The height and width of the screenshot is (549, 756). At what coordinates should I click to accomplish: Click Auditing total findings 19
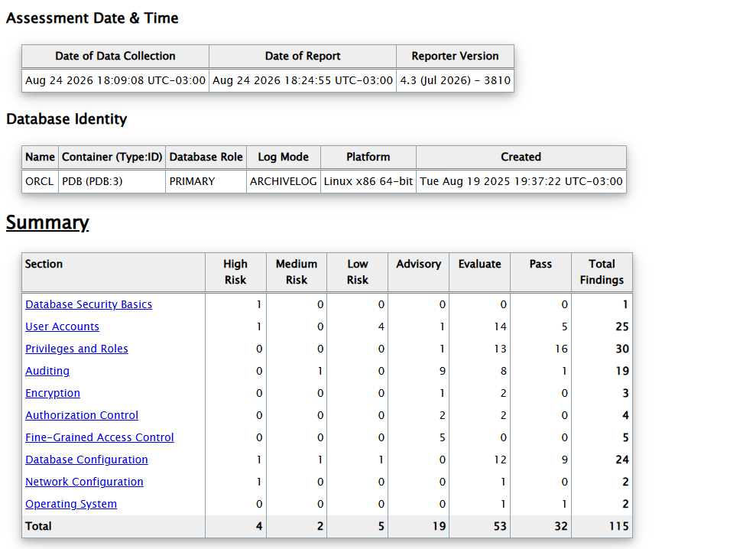[622, 371]
